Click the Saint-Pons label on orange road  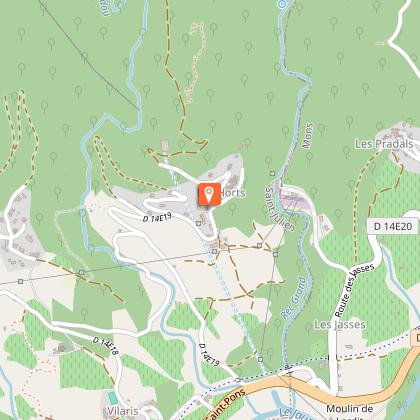click(227, 404)
